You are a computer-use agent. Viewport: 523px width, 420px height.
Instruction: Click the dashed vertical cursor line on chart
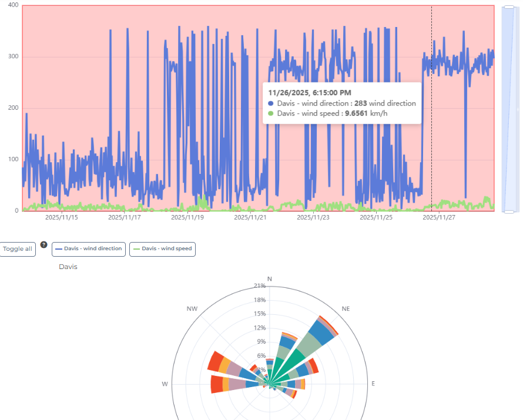tap(431, 153)
